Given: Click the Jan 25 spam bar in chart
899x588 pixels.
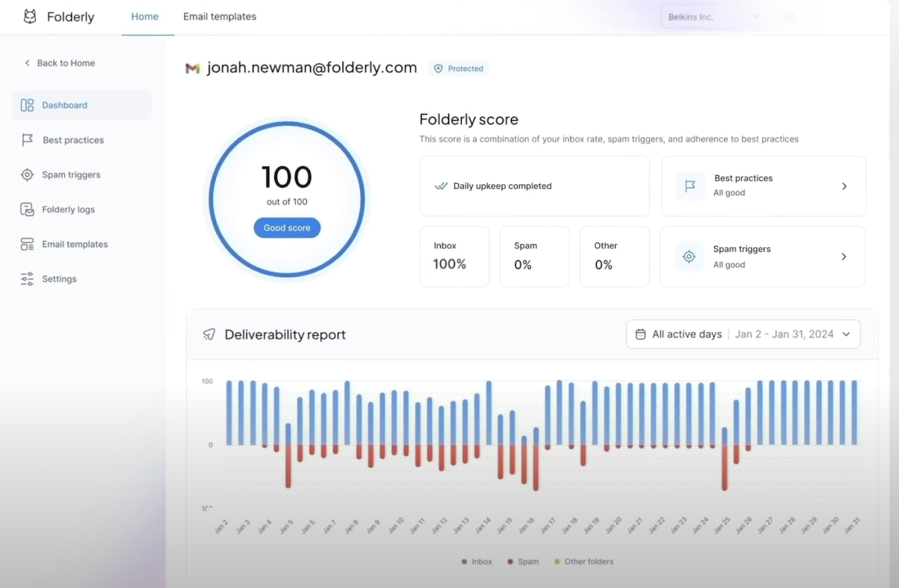Looking at the screenshot, I should (x=724, y=467).
